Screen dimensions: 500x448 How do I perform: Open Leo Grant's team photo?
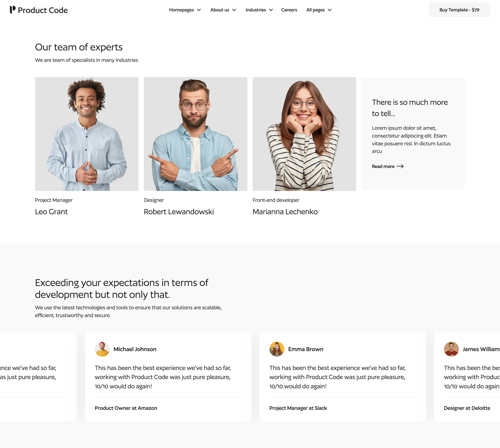click(87, 134)
